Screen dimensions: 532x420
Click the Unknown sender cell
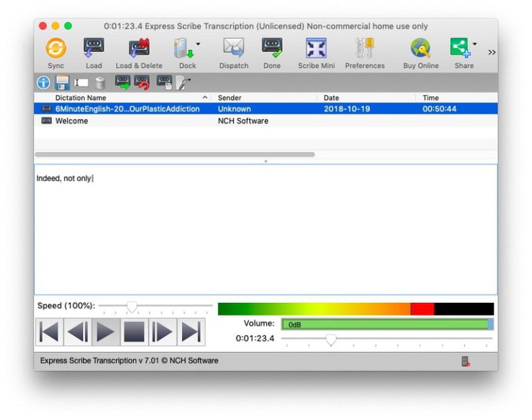(234, 109)
